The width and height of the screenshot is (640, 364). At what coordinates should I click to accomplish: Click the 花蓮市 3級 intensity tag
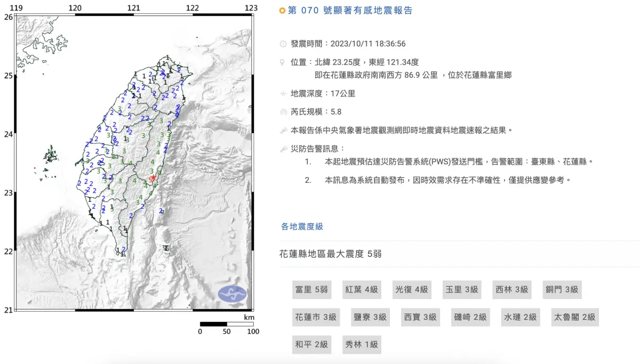click(316, 317)
